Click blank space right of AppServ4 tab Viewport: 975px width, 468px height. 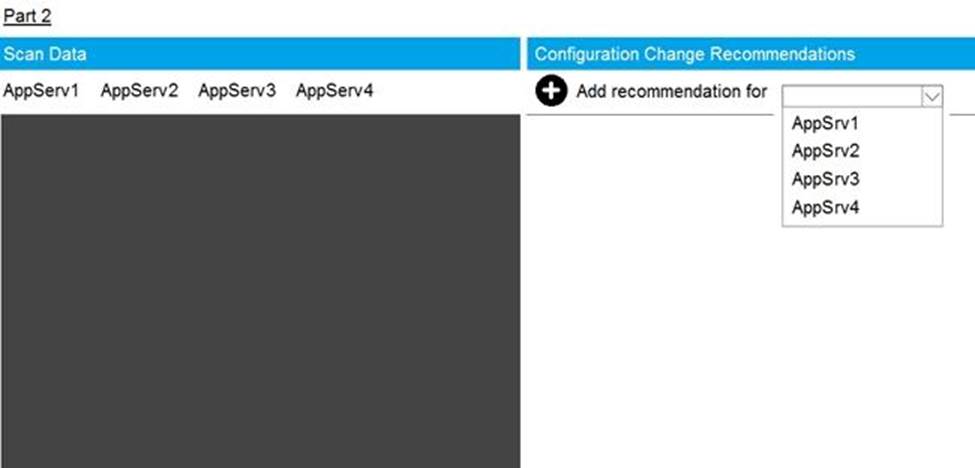click(450, 92)
